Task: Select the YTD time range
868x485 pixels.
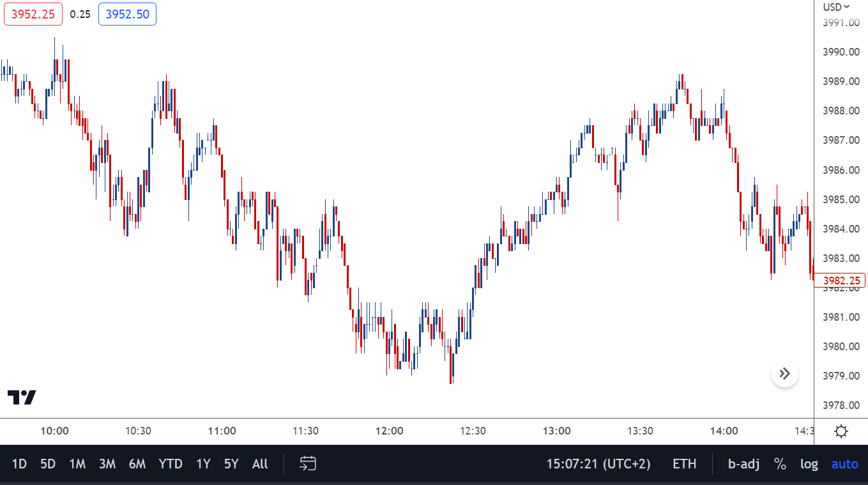Action: 171,464
